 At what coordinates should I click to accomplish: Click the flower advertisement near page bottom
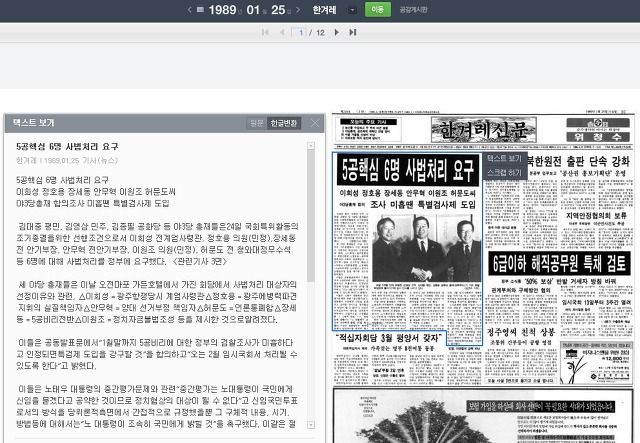tap(596, 363)
